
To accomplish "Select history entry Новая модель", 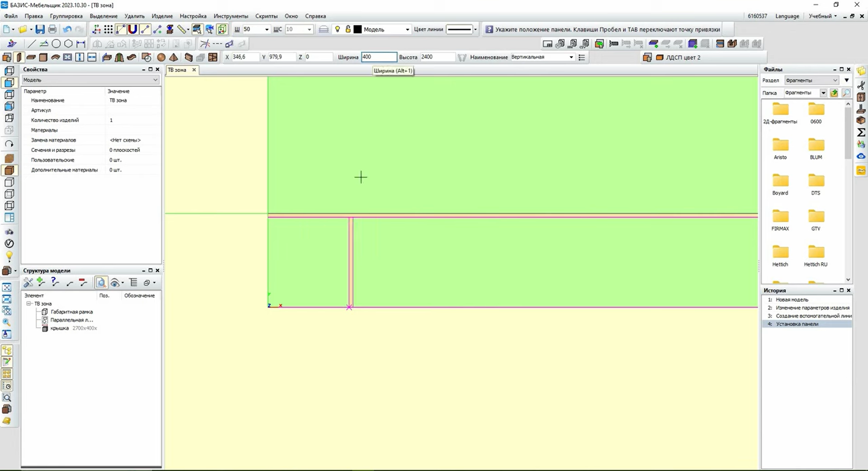I will [792, 300].
